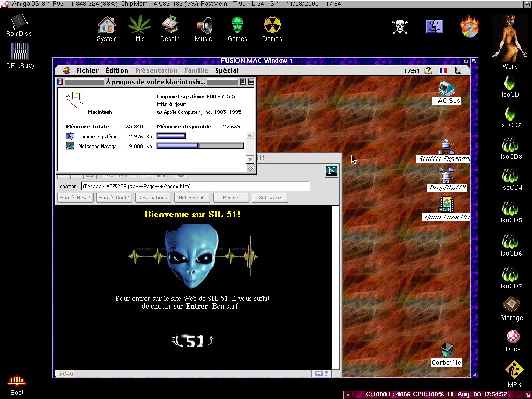
Task: Click the Net Search button
Action: (192, 197)
